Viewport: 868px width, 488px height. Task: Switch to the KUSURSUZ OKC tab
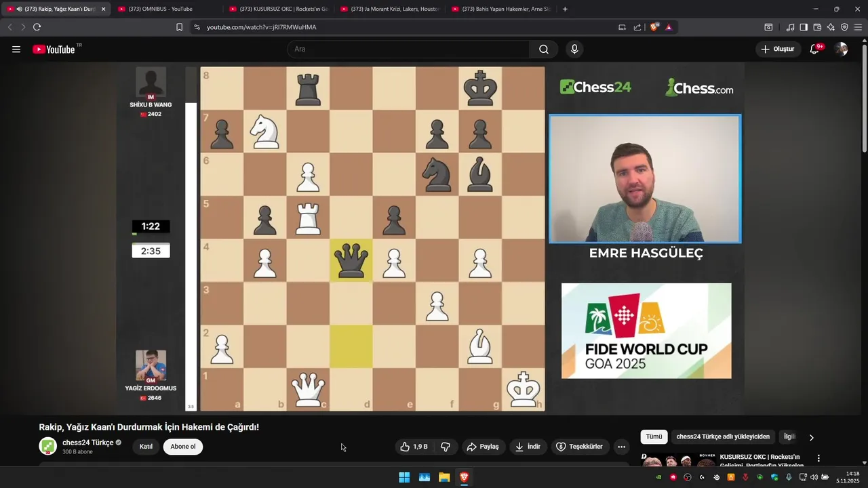tap(278, 9)
